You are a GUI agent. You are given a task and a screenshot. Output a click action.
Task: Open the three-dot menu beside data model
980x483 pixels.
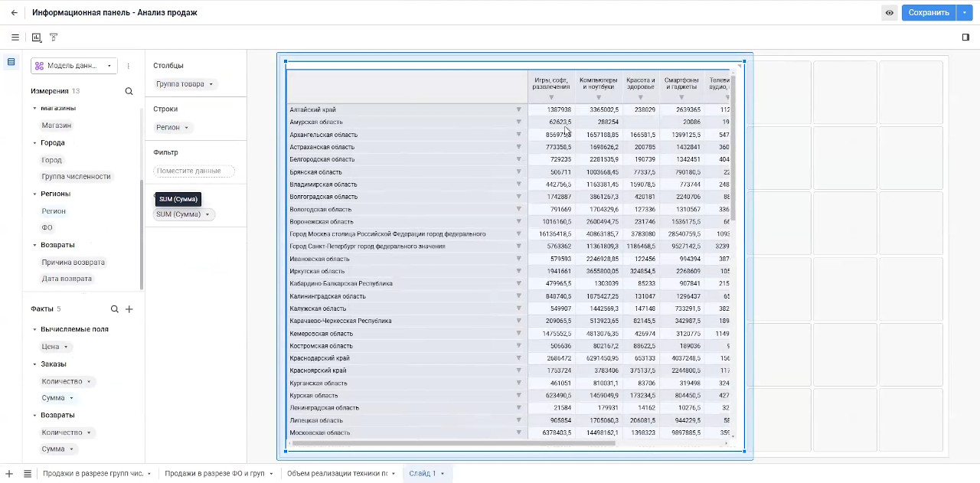pos(128,66)
